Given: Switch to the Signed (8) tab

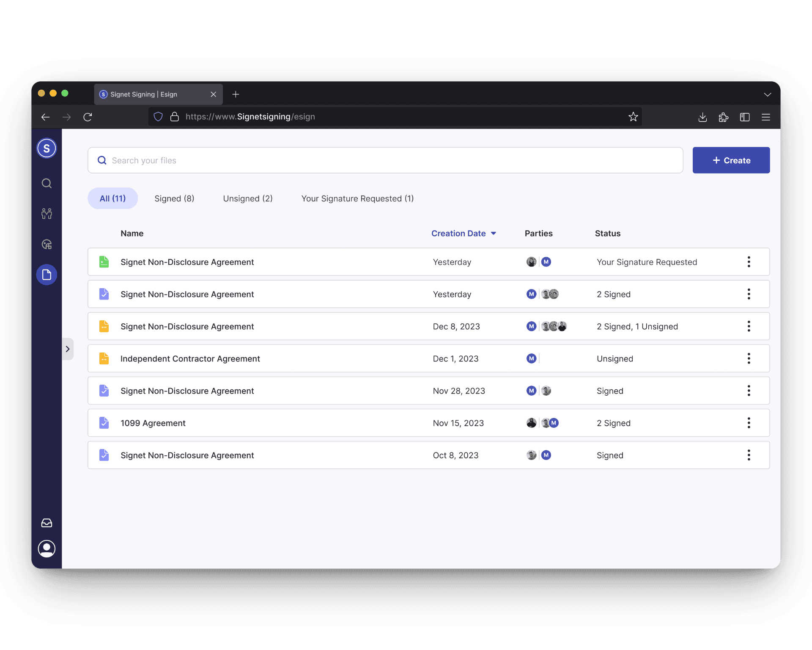Looking at the screenshot, I should pos(174,198).
